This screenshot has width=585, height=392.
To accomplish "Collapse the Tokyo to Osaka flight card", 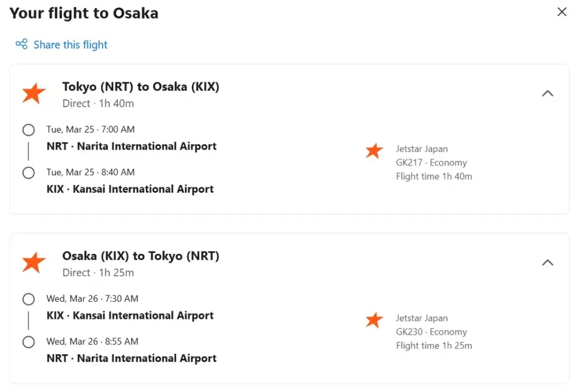I will click(547, 94).
